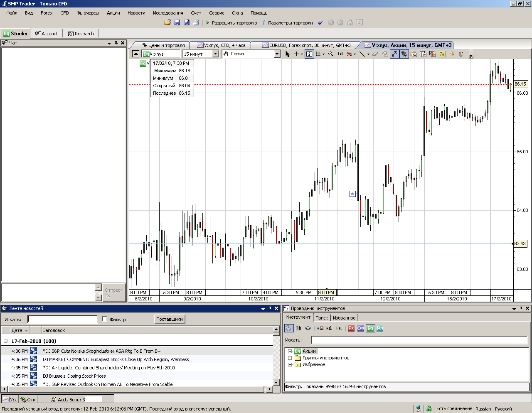Toggle the Eq equities filter button
532x413 pixels.
(x=370, y=328)
